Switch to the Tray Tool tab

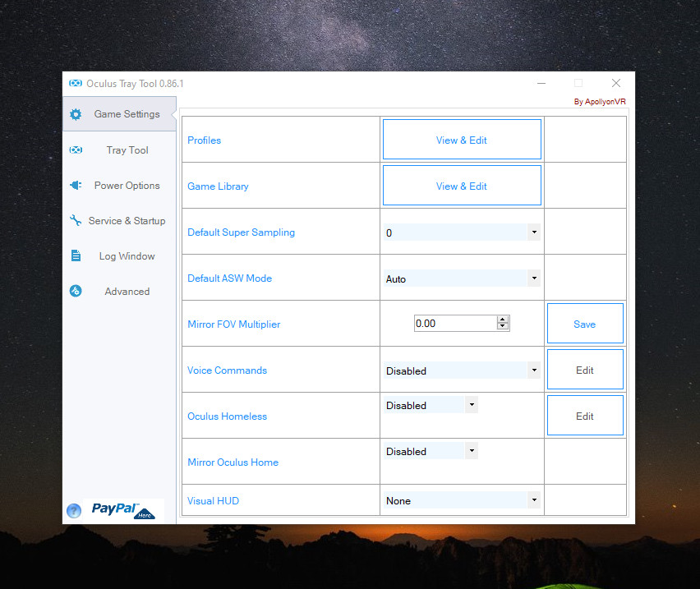[120, 150]
